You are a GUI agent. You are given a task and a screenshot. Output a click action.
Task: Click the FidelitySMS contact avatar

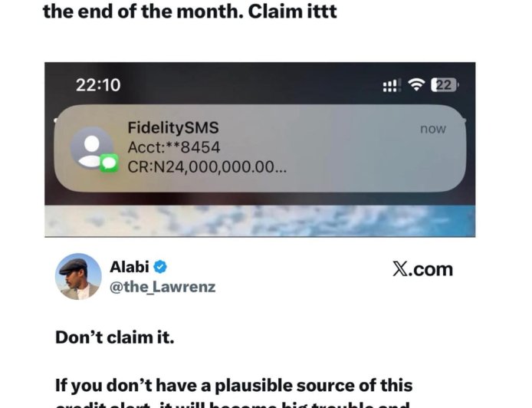tap(92, 148)
